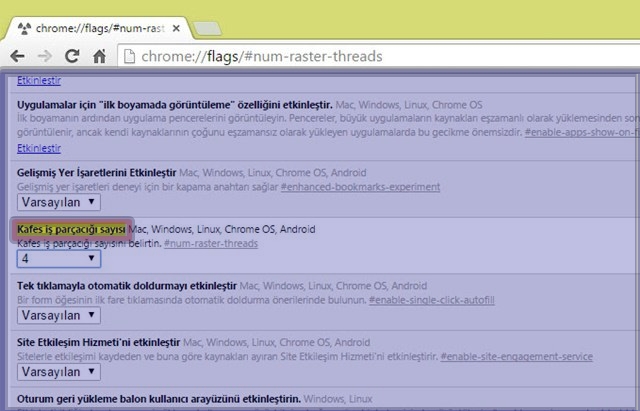Go back with the browser back arrow
Image resolution: width=640 pixels, height=411 pixels.
point(18,56)
